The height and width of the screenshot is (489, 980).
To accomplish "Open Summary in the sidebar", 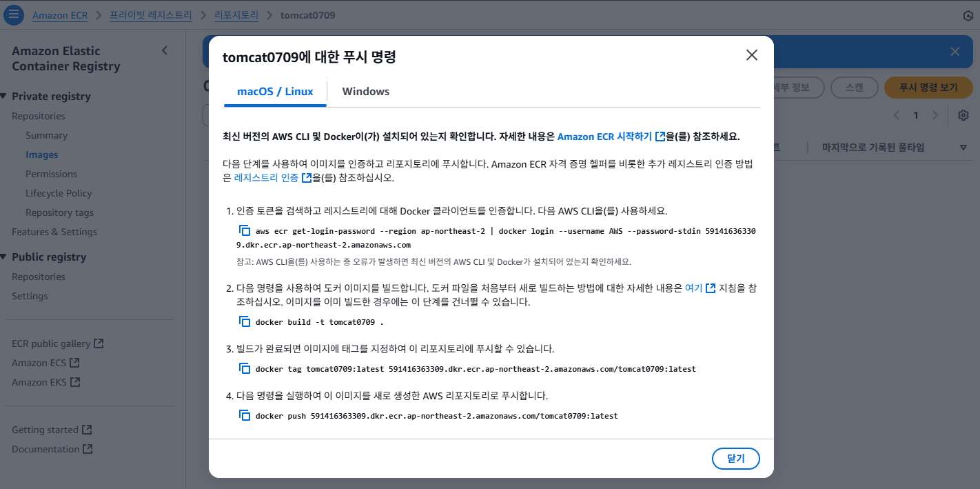I will pyautogui.click(x=46, y=135).
